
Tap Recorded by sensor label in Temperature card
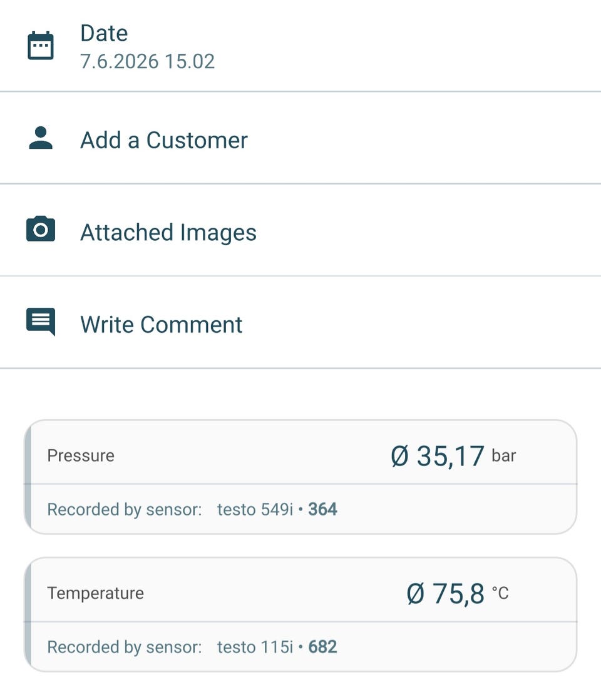click(125, 647)
